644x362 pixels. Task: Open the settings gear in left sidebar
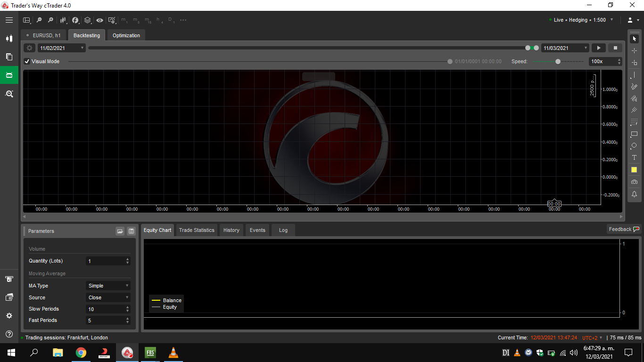coord(9,316)
